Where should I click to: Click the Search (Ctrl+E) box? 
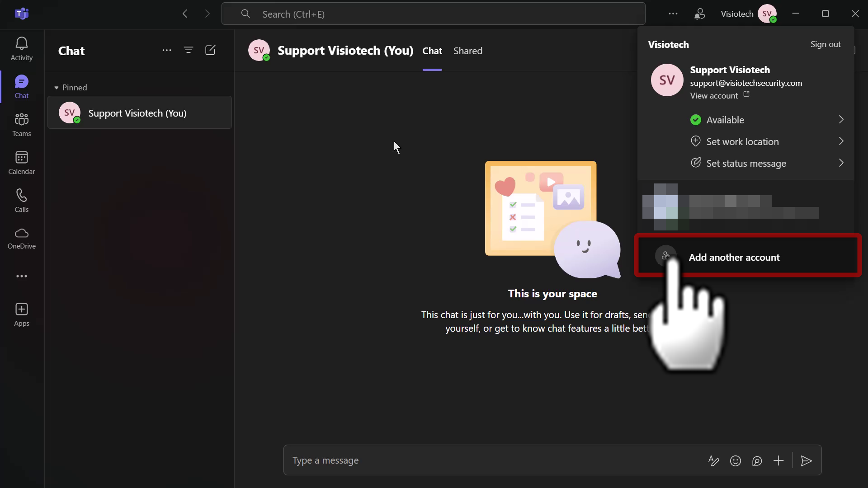[433, 14]
